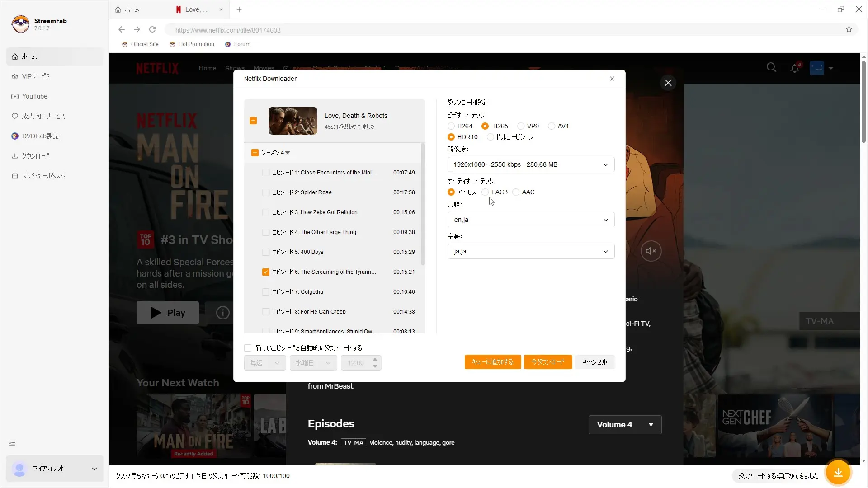Screen dimensions: 868x488
Task: Open ホーム in the sidebar
Action: point(55,56)
